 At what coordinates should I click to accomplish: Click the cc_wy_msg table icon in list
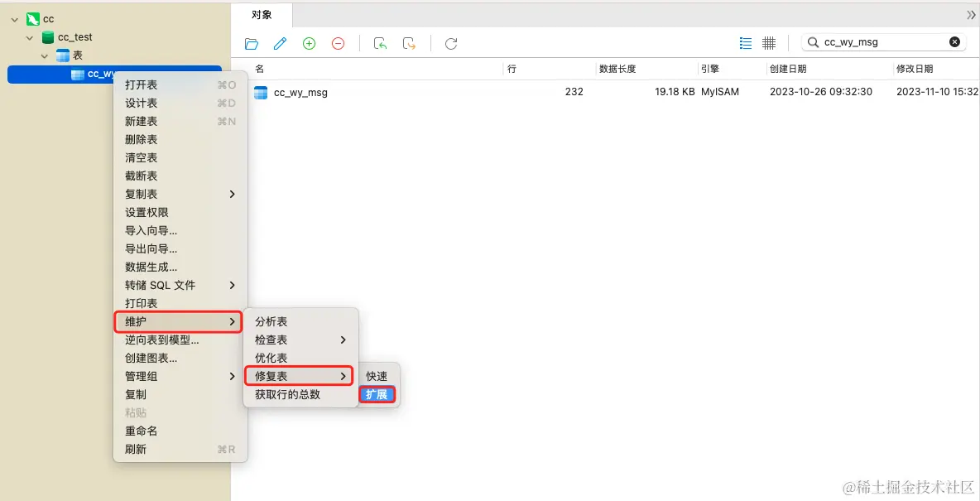coord(261,93)
